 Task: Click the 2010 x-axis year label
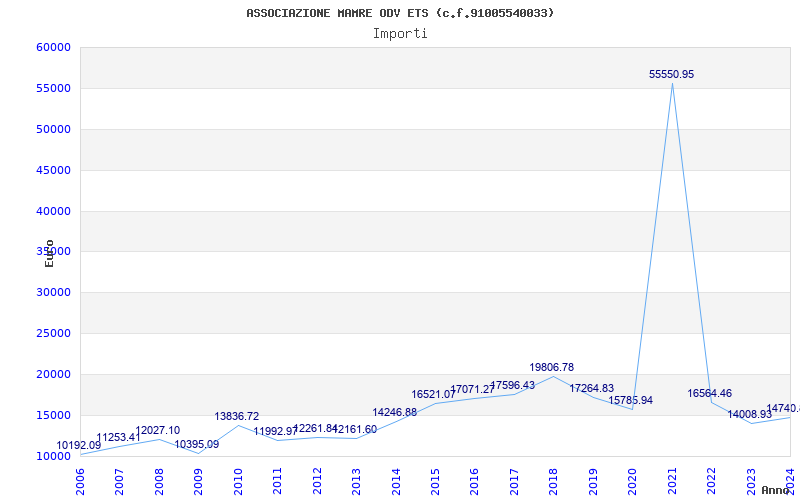pos(238,482)
